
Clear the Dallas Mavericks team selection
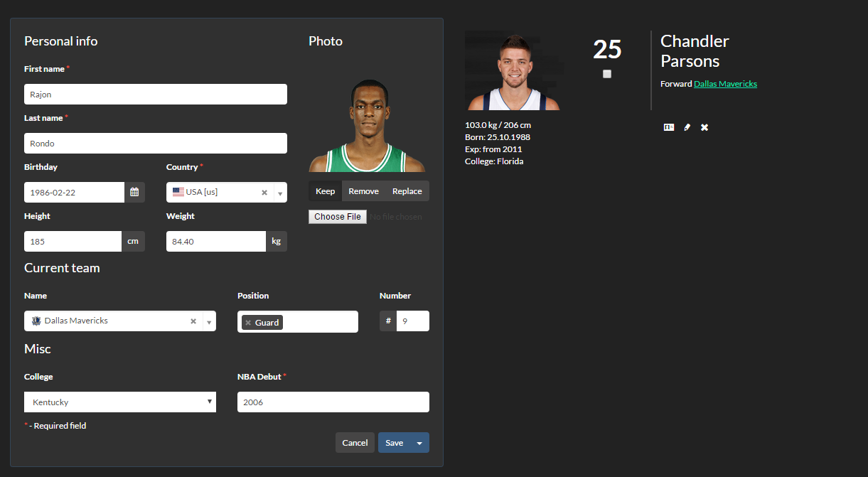click(193, 321)
